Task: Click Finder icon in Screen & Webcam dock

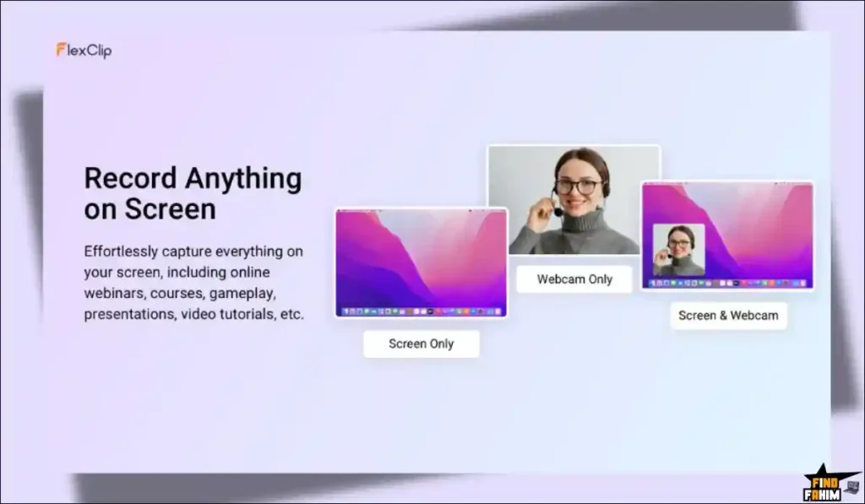Action: (654, 284)
